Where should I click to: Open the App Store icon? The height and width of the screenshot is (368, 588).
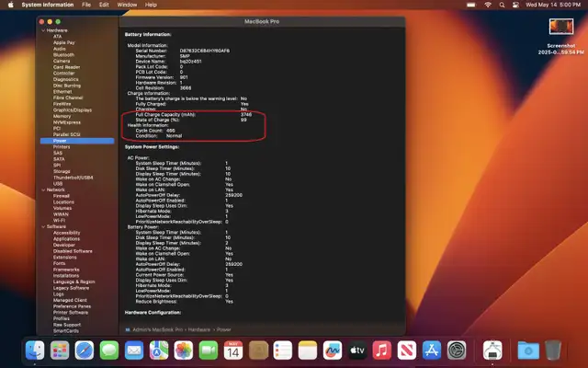[x=432, y=351]
